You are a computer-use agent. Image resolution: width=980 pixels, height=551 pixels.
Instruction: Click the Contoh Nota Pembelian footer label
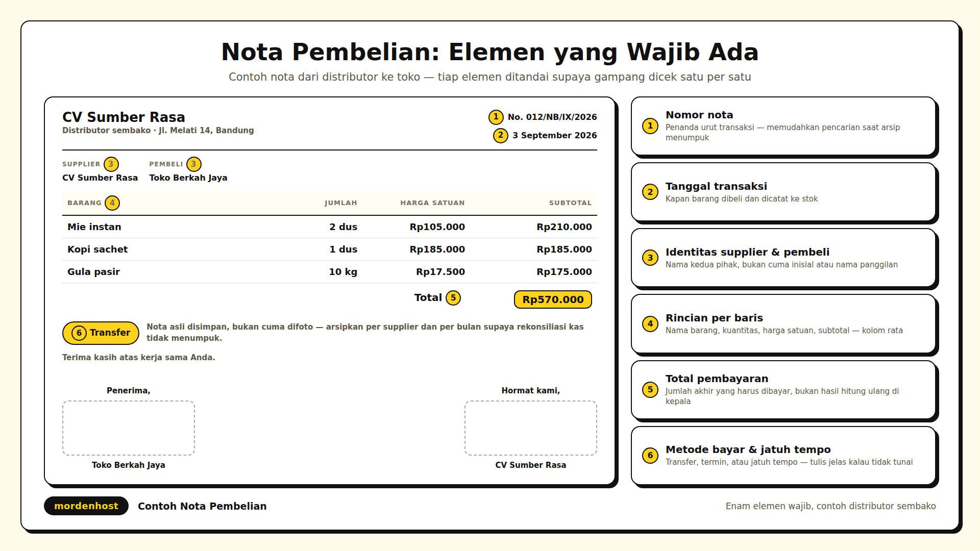[x=202, y=506]
